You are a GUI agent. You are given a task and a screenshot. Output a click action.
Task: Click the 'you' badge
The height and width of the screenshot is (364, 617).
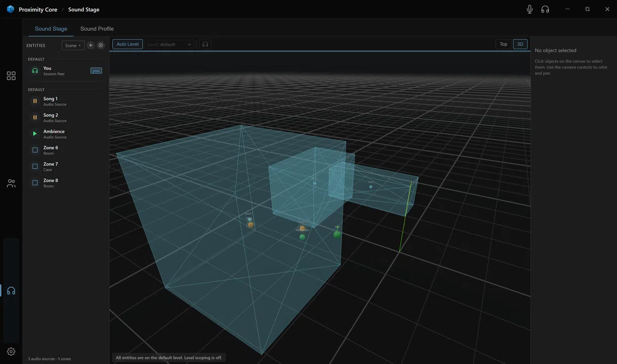click(96, 71)
